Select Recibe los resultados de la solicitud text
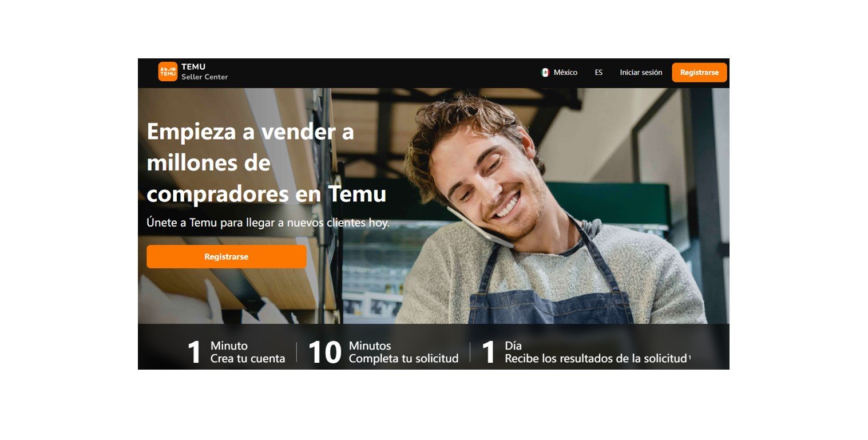Screen dimensions: 868x440 point(595,359)
